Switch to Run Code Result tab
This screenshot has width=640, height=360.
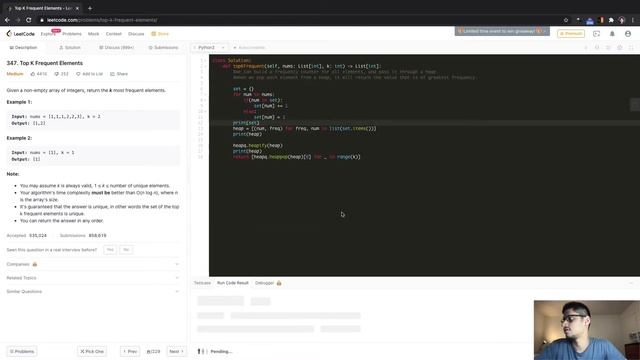tap(233, 283)
